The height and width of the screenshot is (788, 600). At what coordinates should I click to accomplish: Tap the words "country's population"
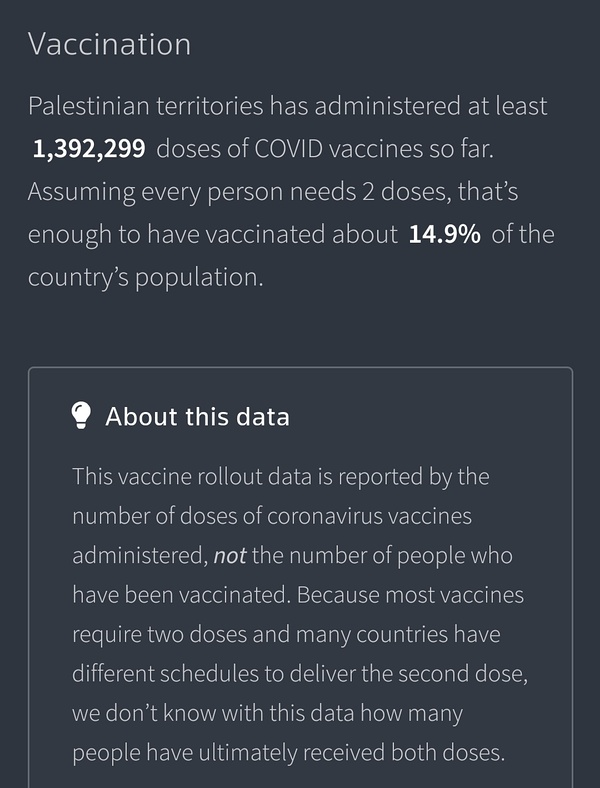tap(145, 277)
